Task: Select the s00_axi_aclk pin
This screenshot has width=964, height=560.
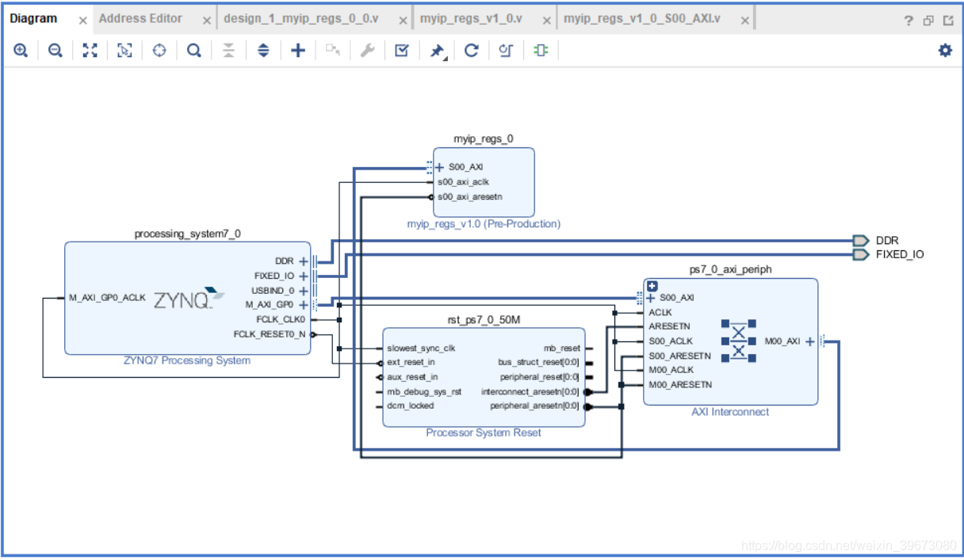Action: click(463, 181)
